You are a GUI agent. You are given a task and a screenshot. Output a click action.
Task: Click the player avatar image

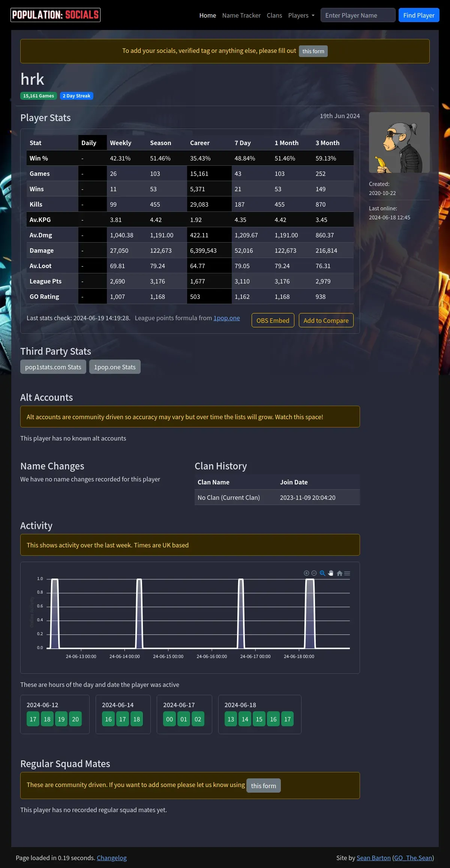pyautogui.click(x=399, y=142)
